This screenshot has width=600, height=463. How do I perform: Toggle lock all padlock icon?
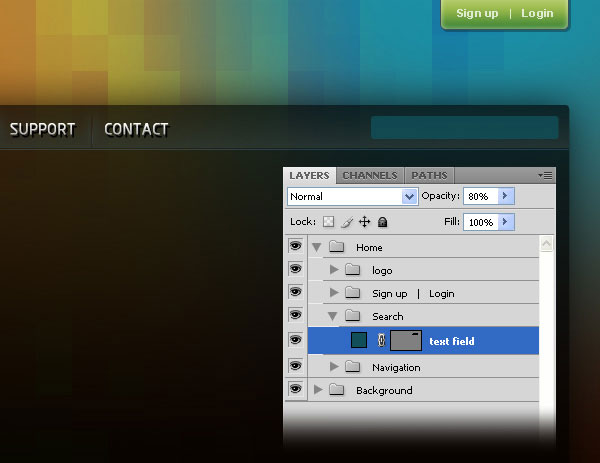(x=382, y=222)
